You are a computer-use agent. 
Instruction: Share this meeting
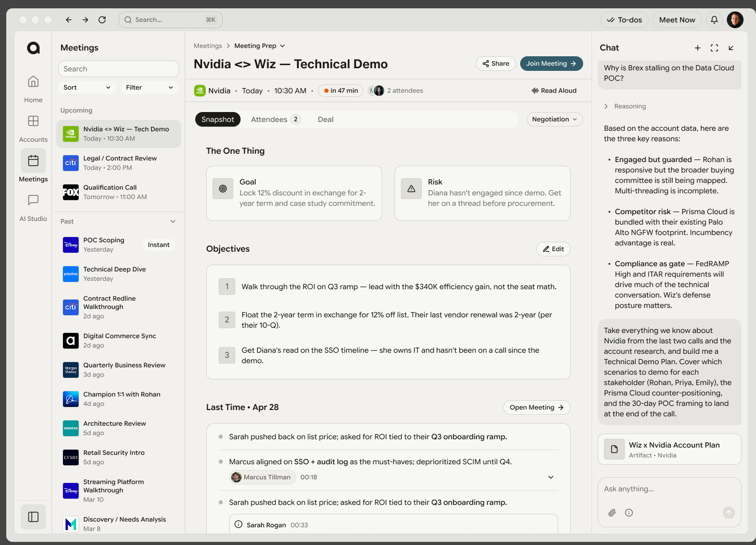[x=496, y=64]
